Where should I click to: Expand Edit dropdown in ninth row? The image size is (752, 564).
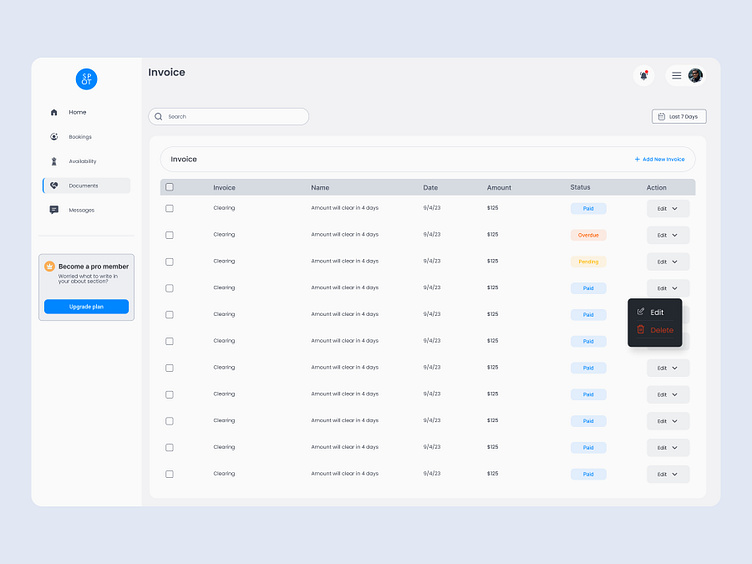pyautogui.click(x=668, y=421)
